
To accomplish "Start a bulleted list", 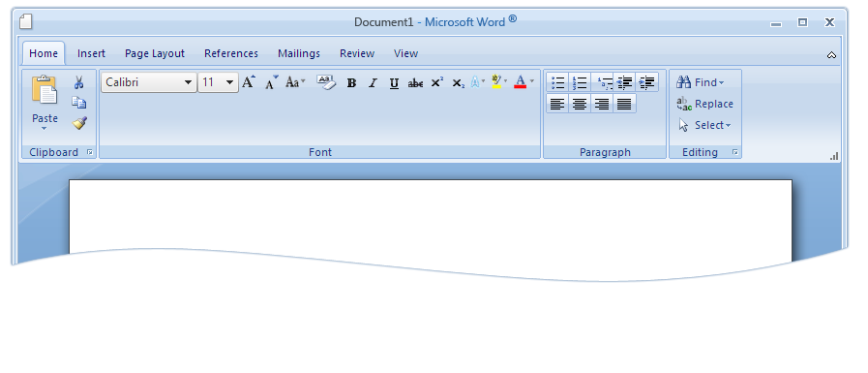I will (558, 82).
